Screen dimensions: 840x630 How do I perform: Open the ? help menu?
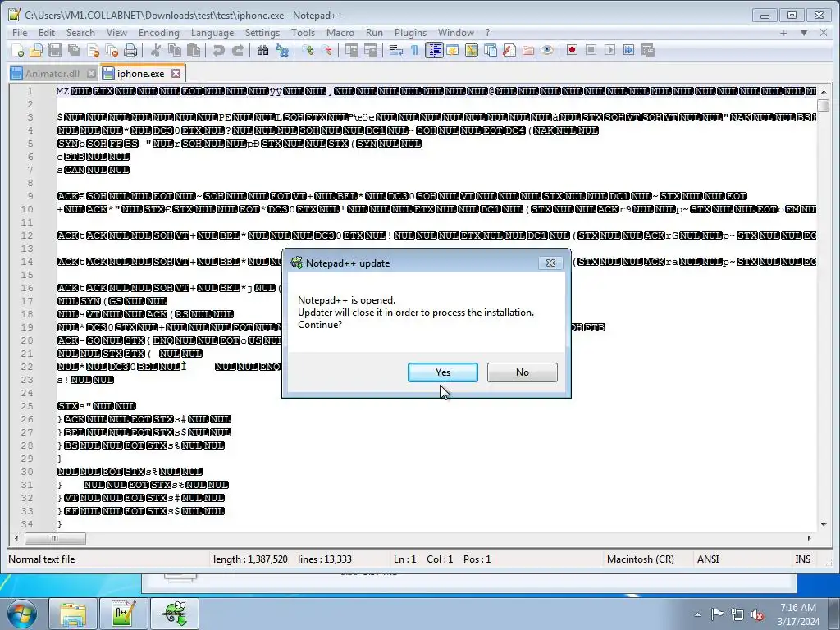tap(487, 33)
